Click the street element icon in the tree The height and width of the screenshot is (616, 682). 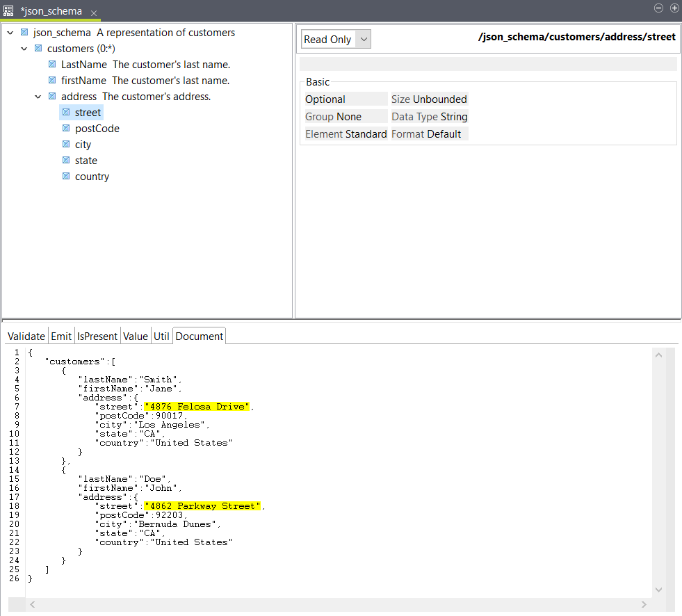pyautogui.click(x=66, y=112)
